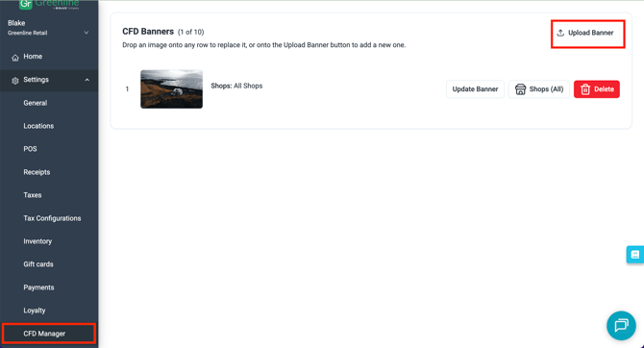Open Inventory settings
644x348 pixels.
[x=37, y=241]
